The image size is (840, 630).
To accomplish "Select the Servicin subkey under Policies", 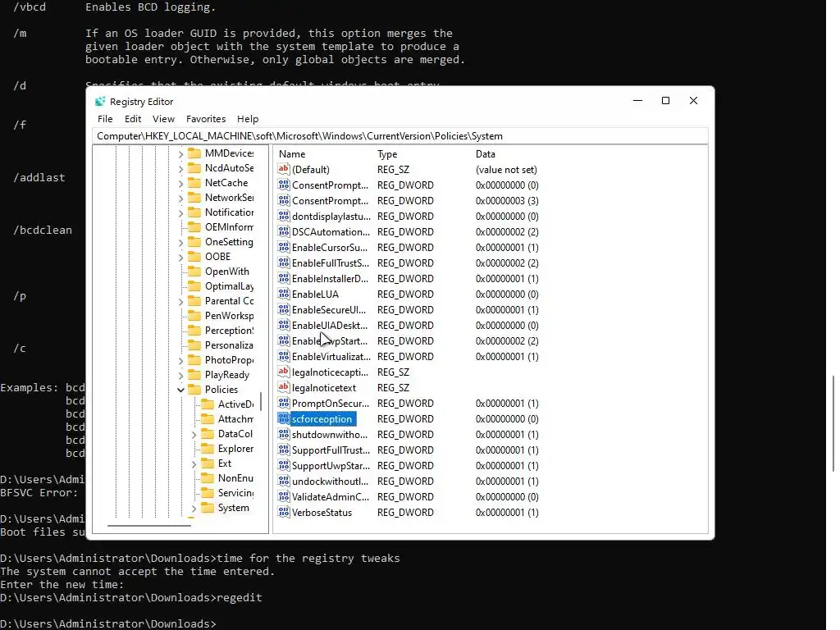I will (235, 492).
